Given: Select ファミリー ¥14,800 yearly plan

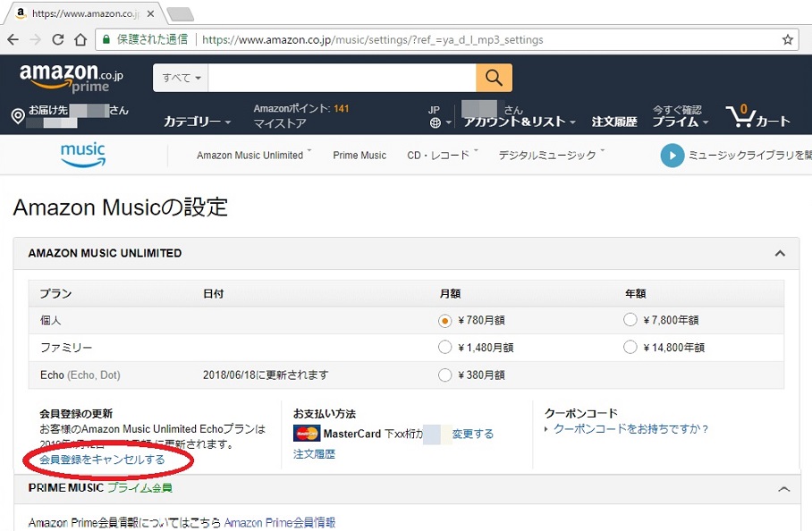Looking at the screenshot, I should (630, 347).
